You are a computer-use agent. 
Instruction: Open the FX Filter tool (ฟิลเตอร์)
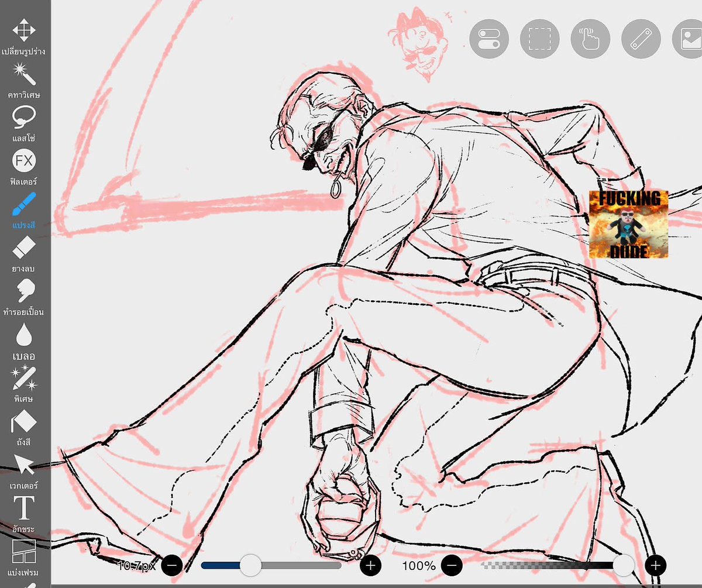24,167
